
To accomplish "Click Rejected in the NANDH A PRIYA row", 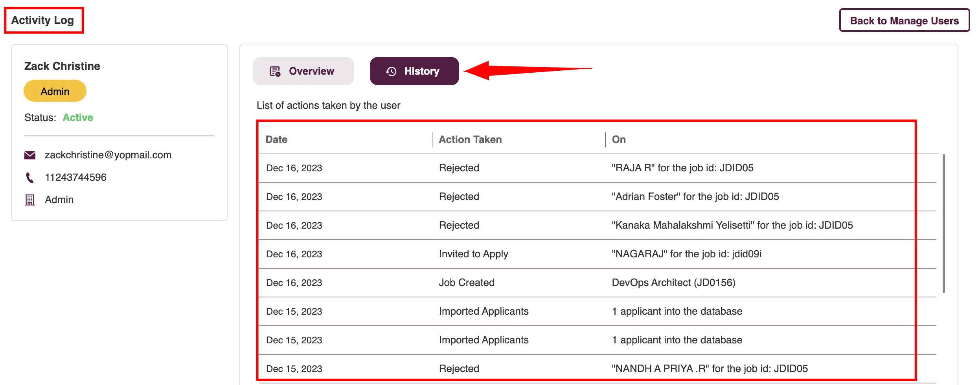I will pos(459,369).
